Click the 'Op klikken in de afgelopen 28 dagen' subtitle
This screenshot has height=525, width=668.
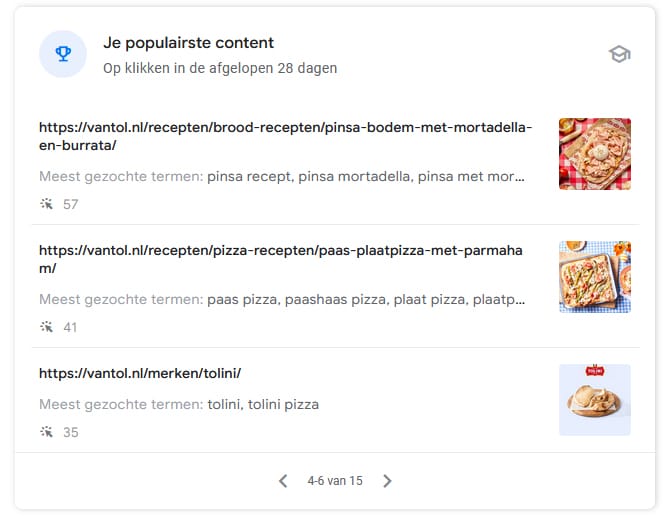(x=220, y=68)
